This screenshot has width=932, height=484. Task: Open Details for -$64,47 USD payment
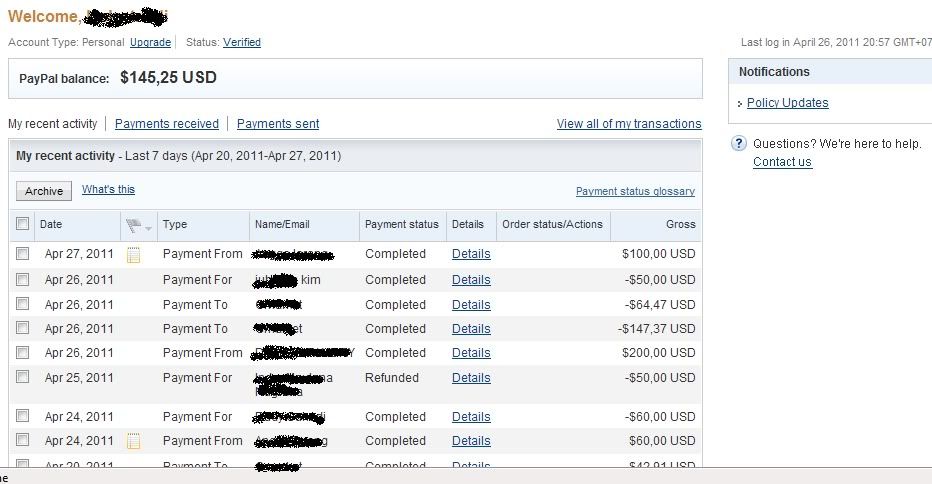pos(471,305)
